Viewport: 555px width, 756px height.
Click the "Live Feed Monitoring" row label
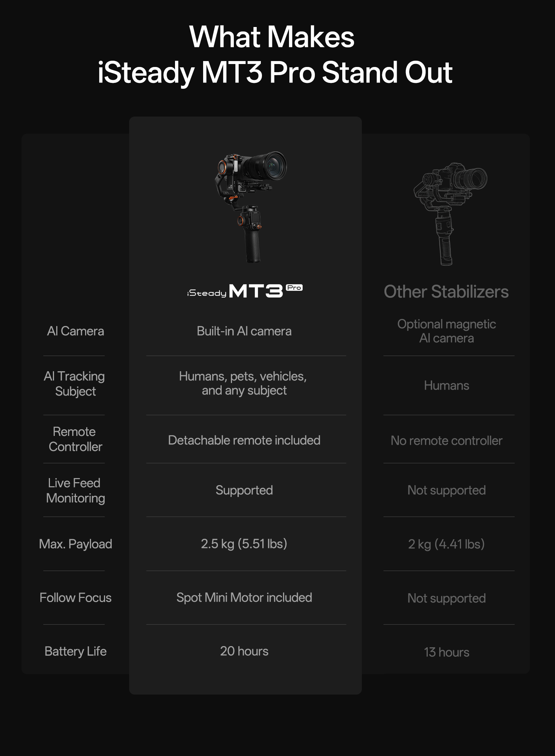pyautogui.click(x=75, y=491)
